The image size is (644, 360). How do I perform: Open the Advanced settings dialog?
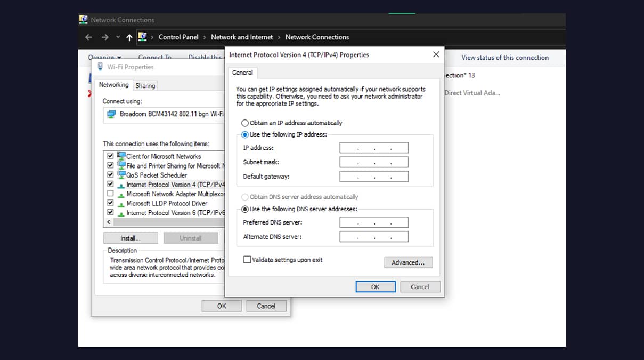point(408,262)
